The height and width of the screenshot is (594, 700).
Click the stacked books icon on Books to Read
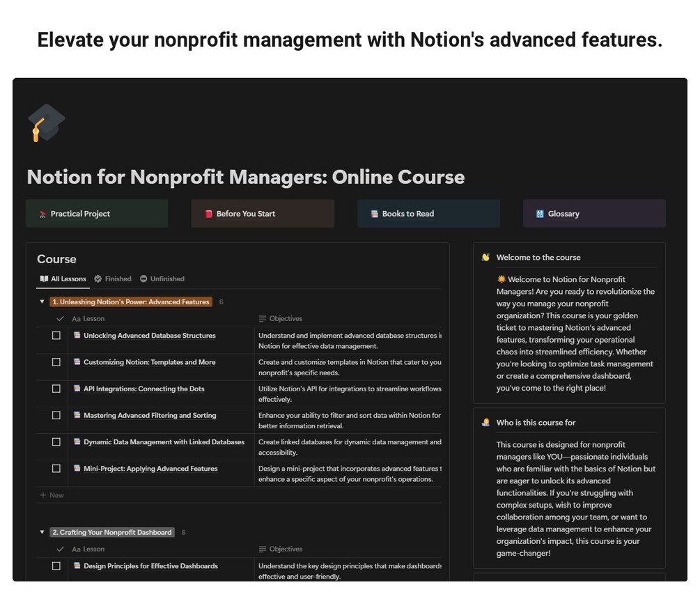[374, 214]
